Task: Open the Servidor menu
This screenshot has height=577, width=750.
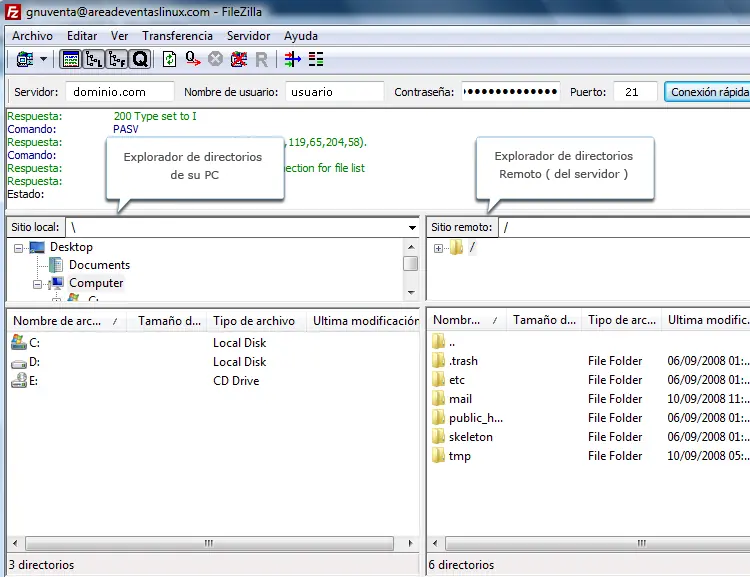Action: pos(248,36)
